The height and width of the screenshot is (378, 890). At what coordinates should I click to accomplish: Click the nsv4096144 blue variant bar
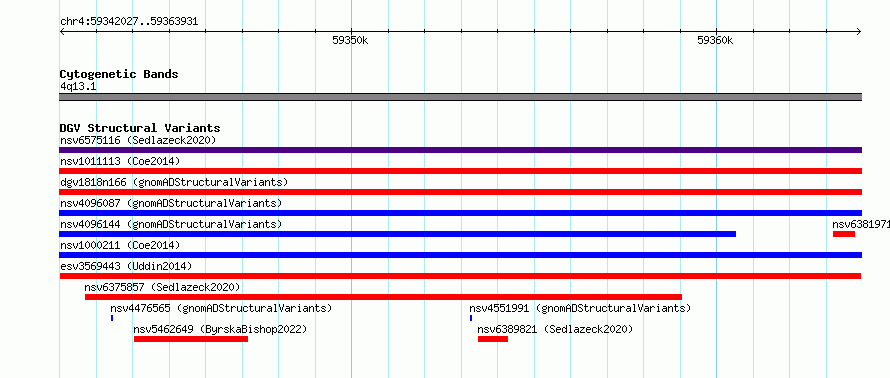click(397, 234)
